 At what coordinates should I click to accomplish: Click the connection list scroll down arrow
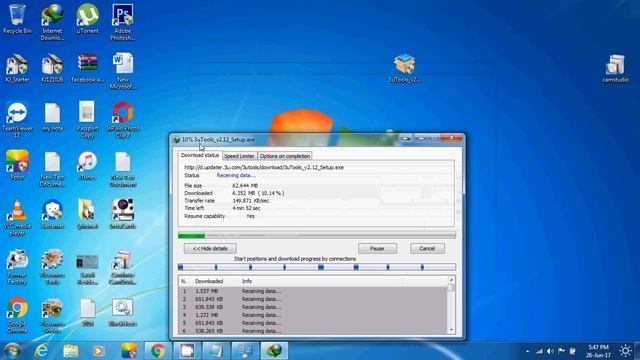(451, 330)
